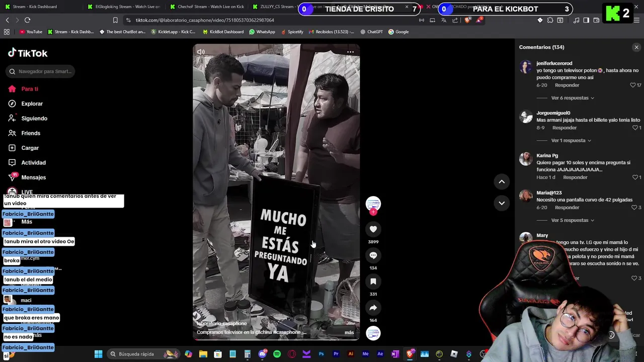This screenshot has height=362, width=644.
Task: Switch to Stream - Kick Dashboard tab
Action: coord(34,7)
